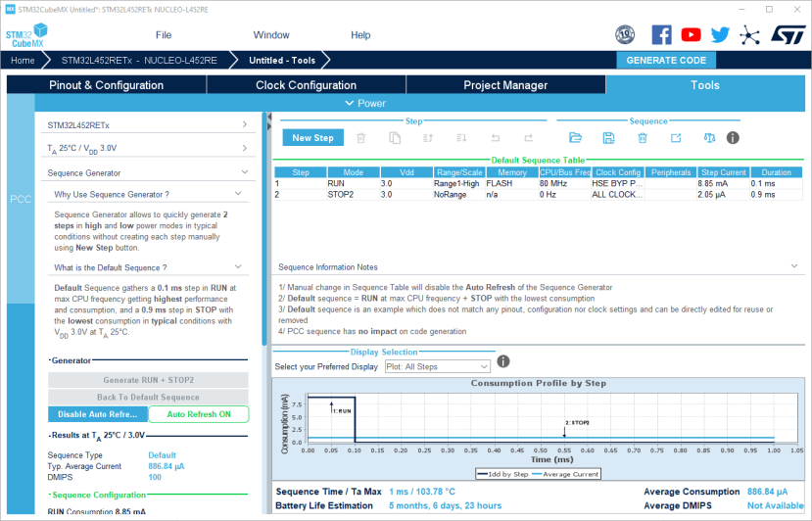Open a saved sequence with folder icon

pos(575,138)
